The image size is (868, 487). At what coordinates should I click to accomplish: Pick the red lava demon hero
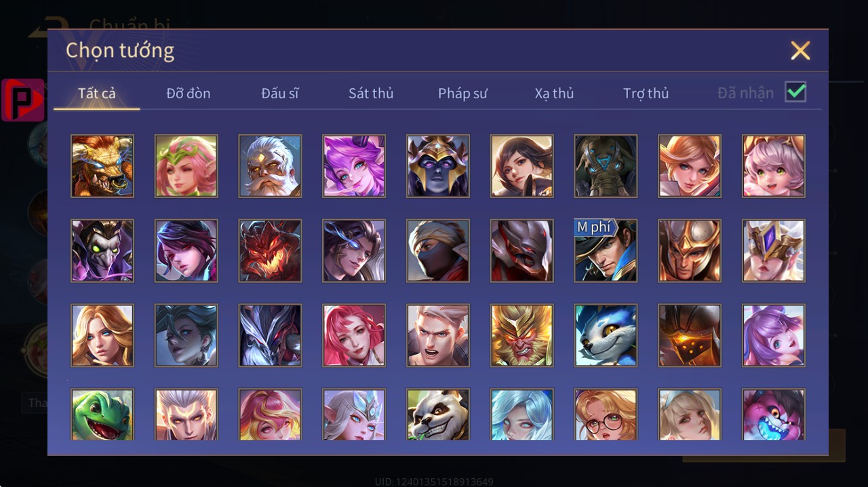click(270, 251)
